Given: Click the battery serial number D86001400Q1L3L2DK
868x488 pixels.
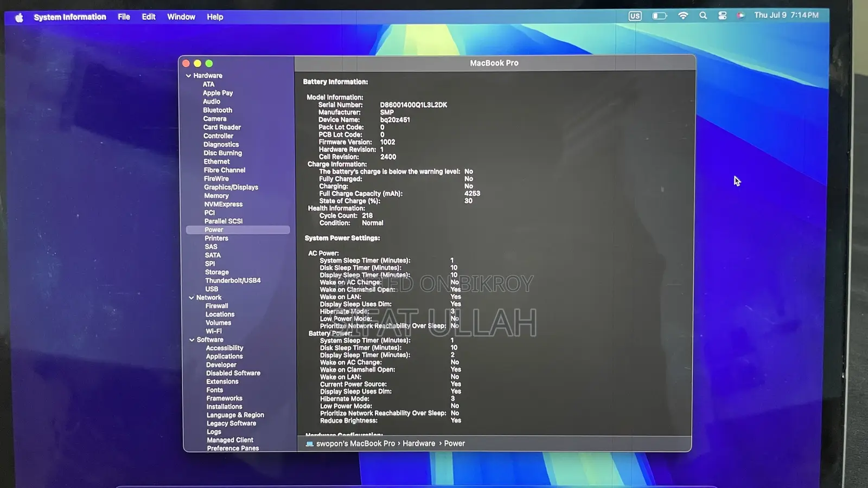Looking at the screenshot, I should (x=413, y=105).
